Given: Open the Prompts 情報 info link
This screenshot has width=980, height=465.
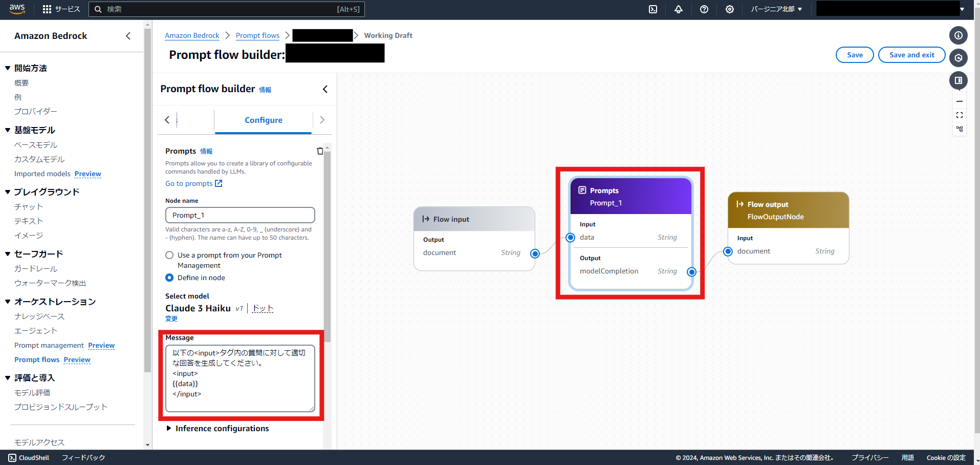Looking at the screenshot, I should click(206, 151).
